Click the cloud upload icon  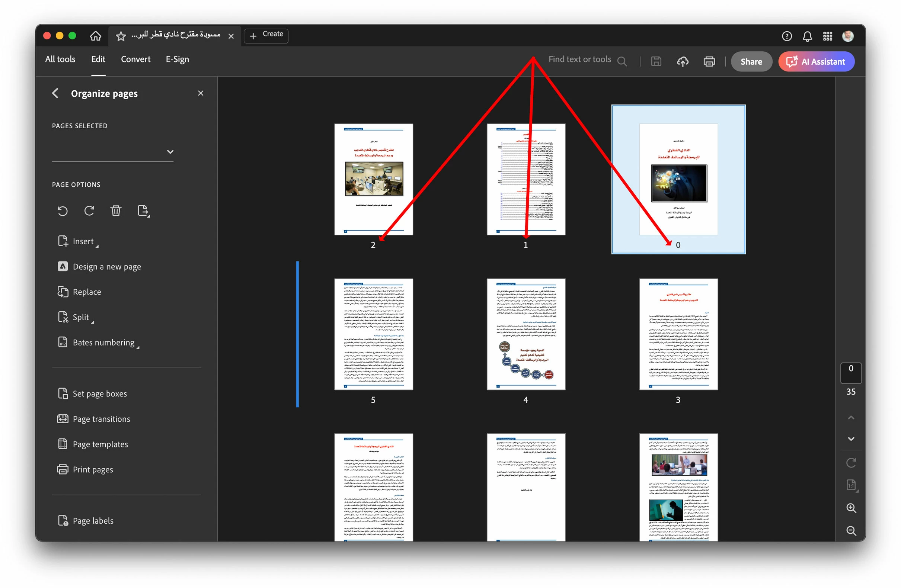[683, 61]
